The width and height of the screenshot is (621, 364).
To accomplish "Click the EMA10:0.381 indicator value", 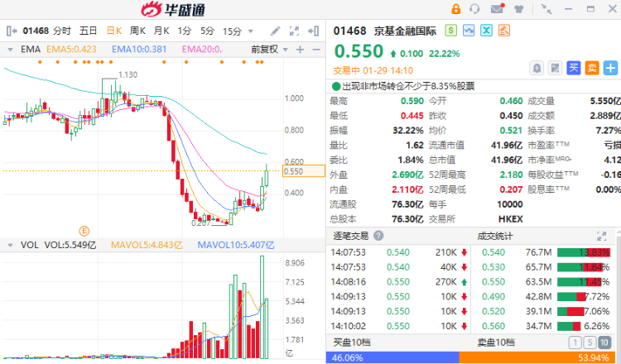I will click(x=139, y=50).
